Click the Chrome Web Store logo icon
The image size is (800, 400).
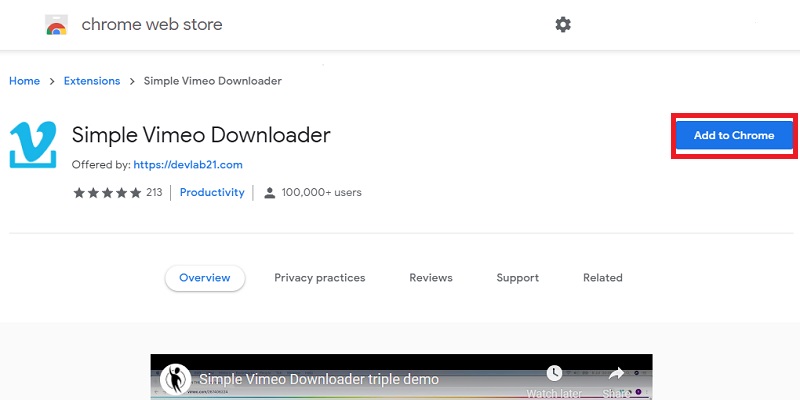tap(57, 24)
